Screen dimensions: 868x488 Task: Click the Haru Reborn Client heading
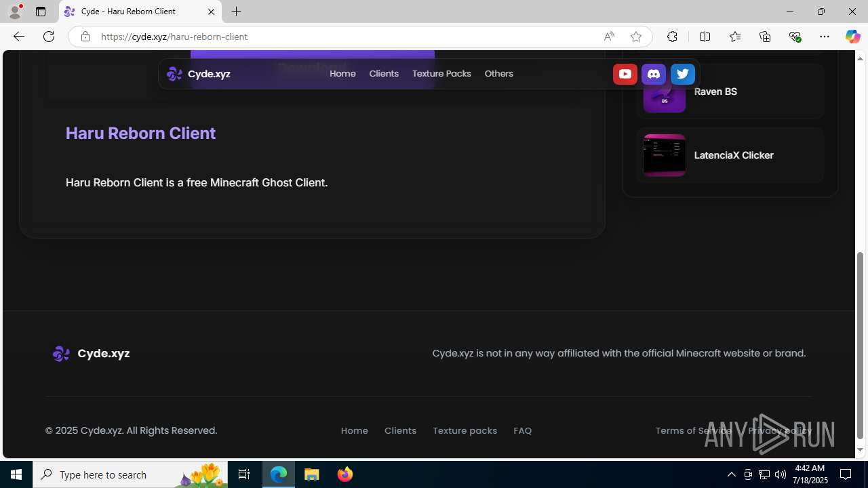[140, 133]
